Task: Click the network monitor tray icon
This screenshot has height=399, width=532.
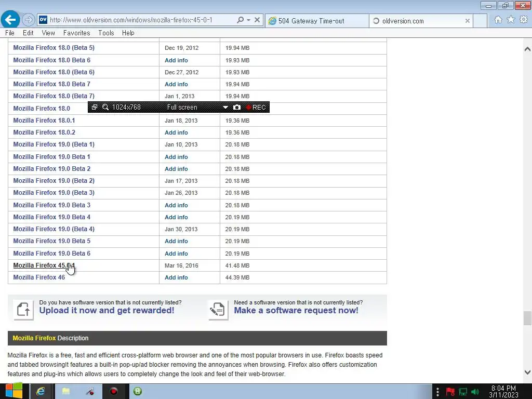Action: click(x=463, y=392)
